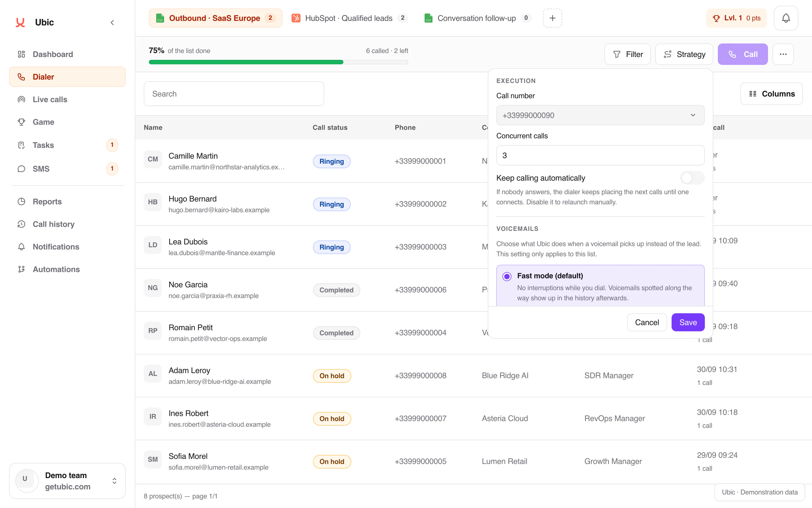Start calling with the Call button
812x508 pixels.
[x=743, y=54]
